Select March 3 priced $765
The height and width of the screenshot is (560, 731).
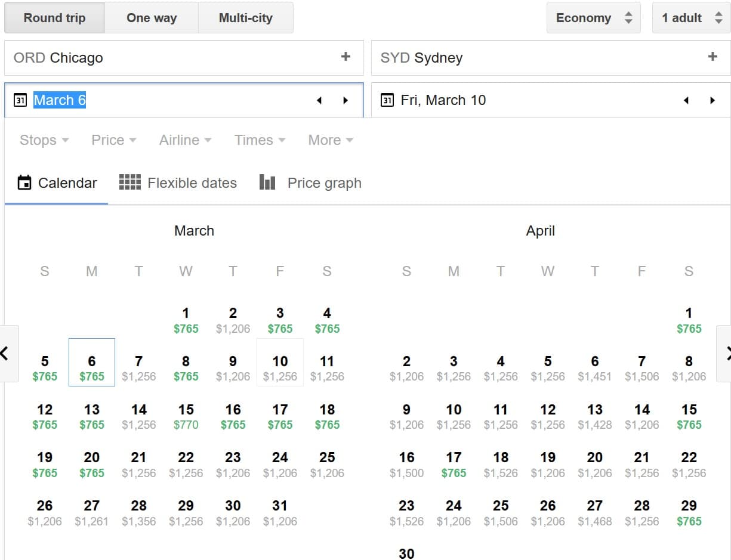tap(280, 320)
